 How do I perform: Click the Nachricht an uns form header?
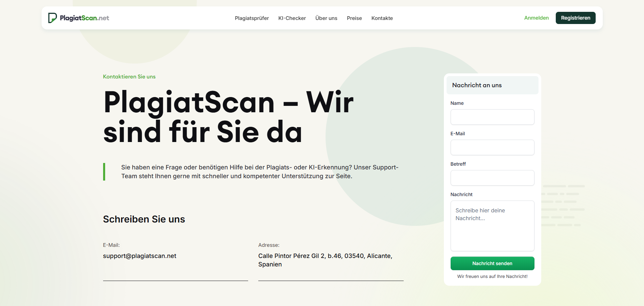click(493, 85)
